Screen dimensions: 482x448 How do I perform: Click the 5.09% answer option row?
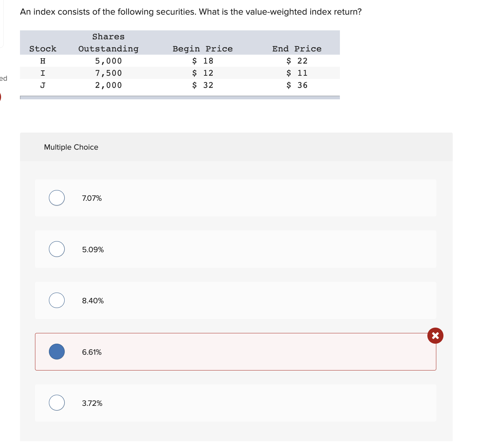pos(235,249)
